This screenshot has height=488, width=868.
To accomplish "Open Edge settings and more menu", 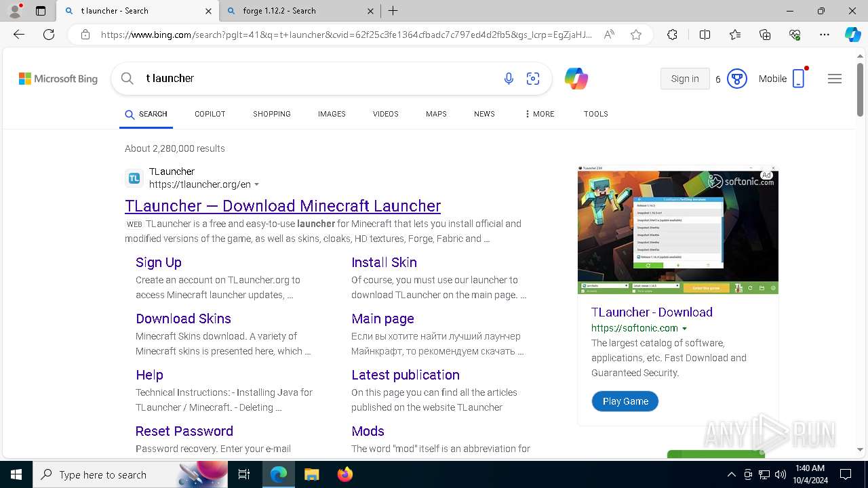I will click(x=825, y=35).
